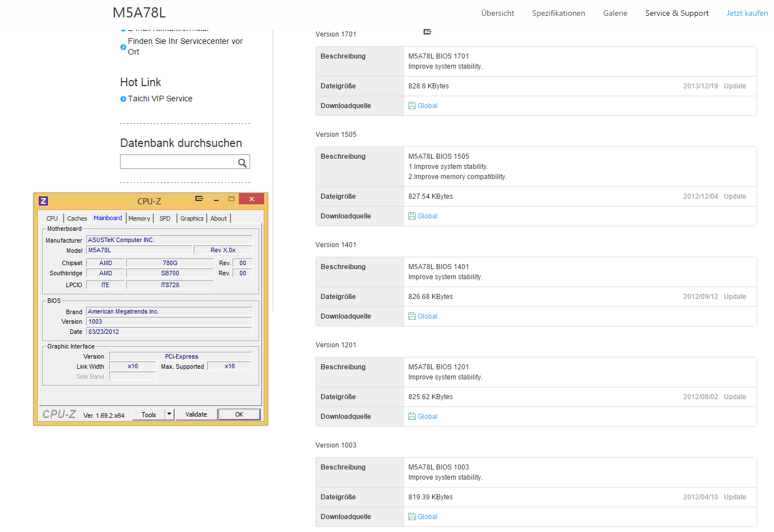Image resolution: width=774 pixels, height=532 pixels.
Task: Maximize the CPU-Z window
Action: [x=231, y=199]
